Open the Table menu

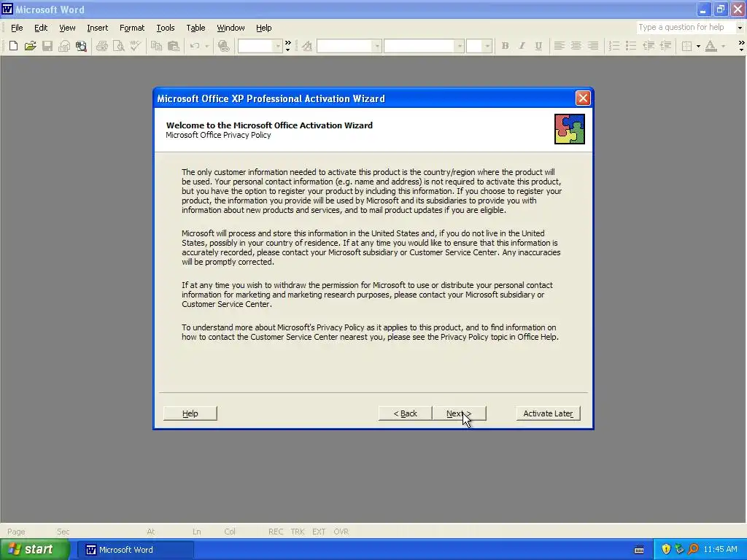coord(196,28)
